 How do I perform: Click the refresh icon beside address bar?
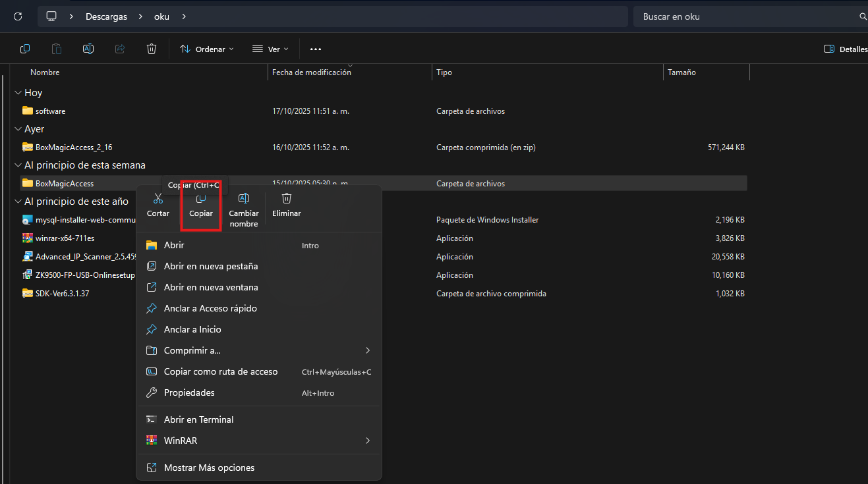point(18,16)
